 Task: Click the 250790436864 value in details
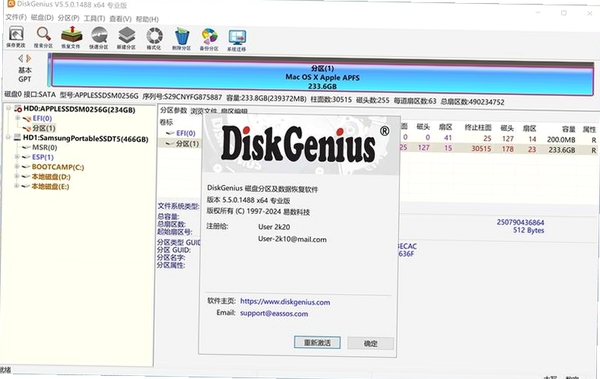click(520, 222)
